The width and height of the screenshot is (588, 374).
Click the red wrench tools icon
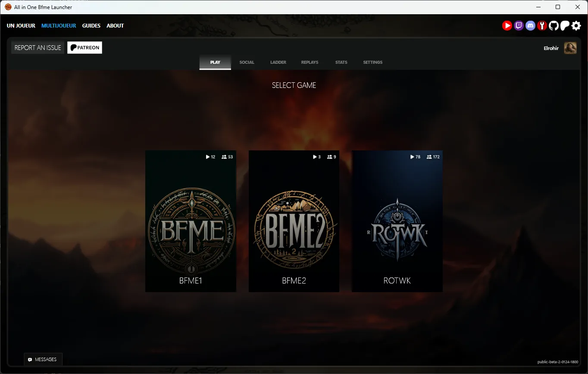(x=542, y=26)
